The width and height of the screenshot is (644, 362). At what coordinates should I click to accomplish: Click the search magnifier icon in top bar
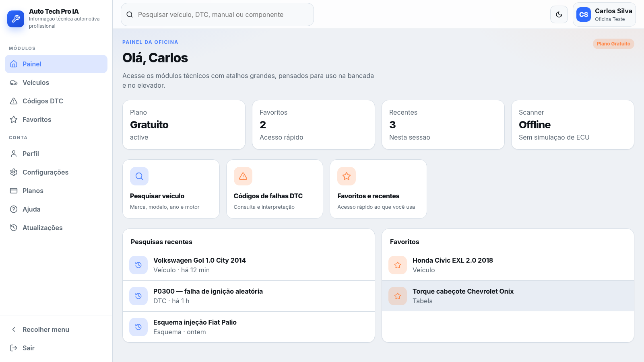[x=130, y=14]
